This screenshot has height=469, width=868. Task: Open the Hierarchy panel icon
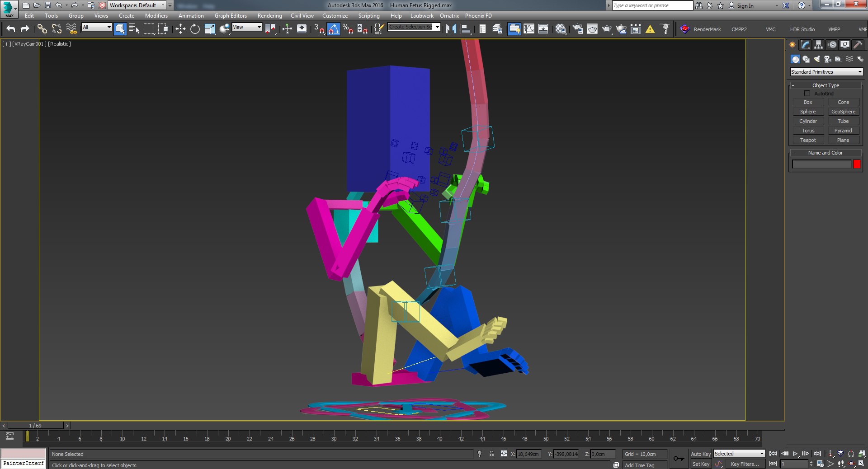pyautogui.click(x=818, y=45)
